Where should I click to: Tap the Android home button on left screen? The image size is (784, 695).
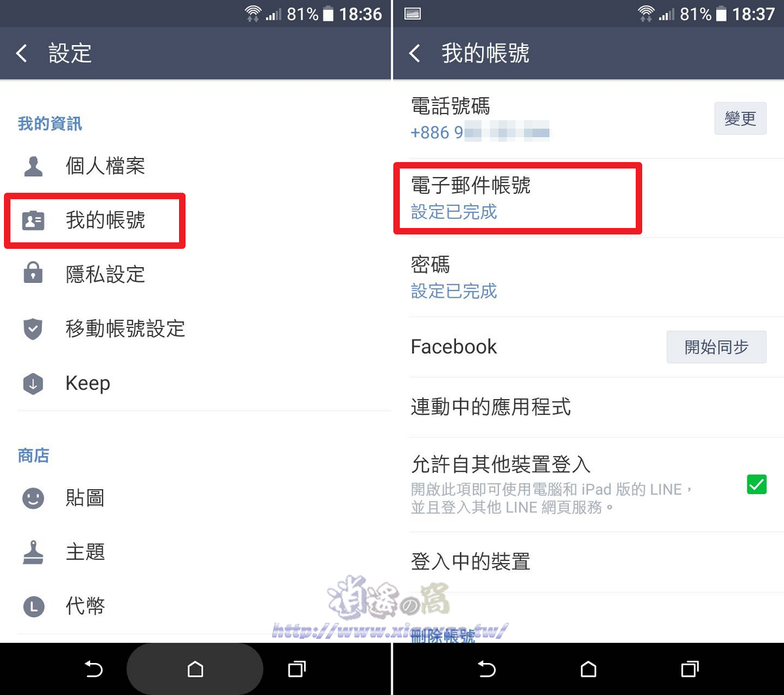coord(195,669)
